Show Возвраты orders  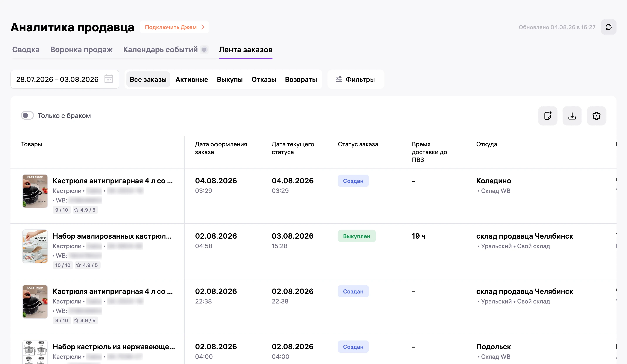tap(301, 79)
